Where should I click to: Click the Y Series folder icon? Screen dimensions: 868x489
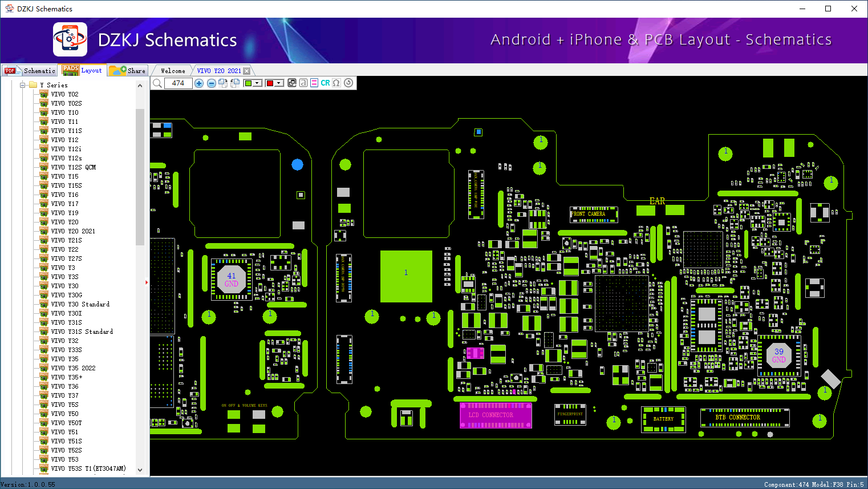pos(33,85)
